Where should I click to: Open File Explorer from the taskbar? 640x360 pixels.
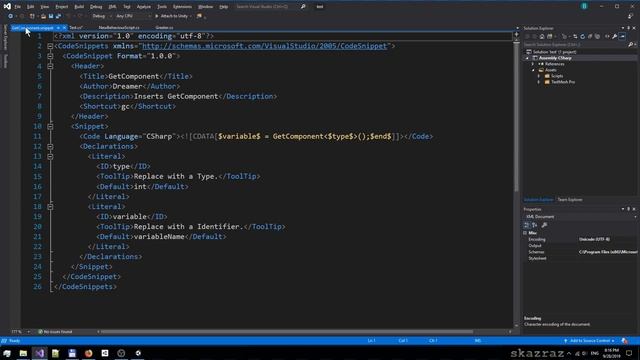[x=23, y=353]
